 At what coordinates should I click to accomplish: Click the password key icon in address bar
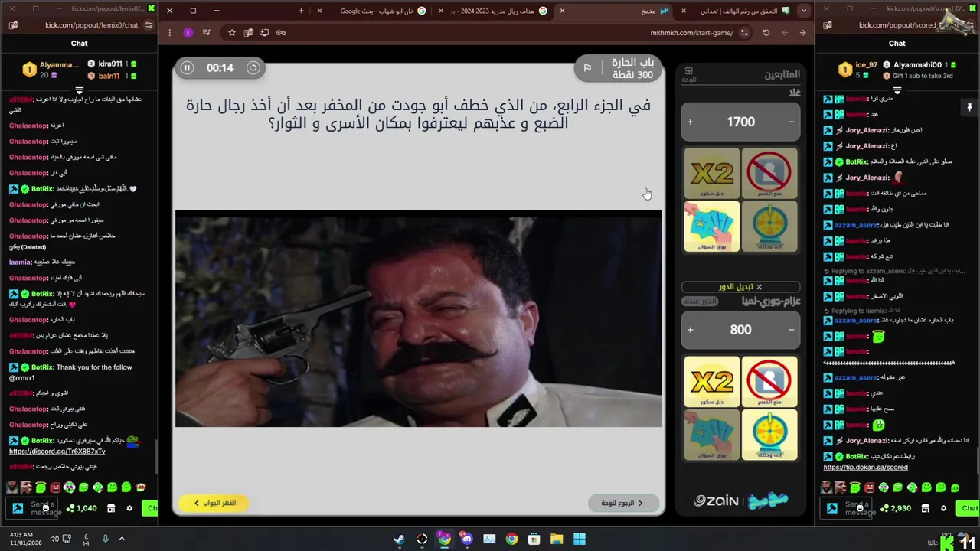(x=281, y=33)
